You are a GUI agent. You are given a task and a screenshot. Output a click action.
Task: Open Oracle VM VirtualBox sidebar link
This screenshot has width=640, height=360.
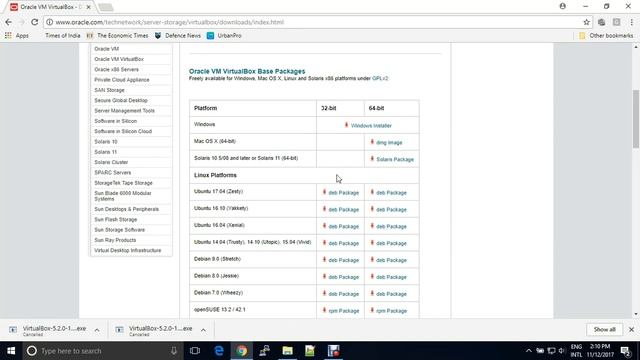click(x=119, y=59)
